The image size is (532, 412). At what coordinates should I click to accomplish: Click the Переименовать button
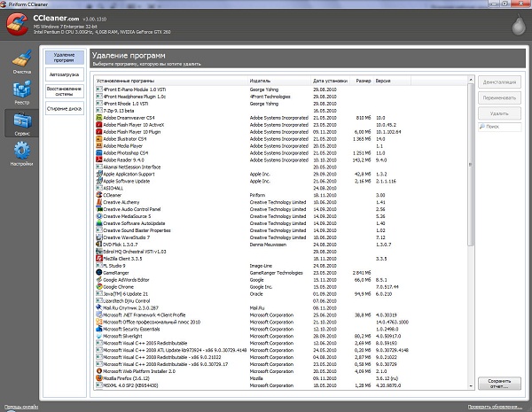tap(499, 97)
